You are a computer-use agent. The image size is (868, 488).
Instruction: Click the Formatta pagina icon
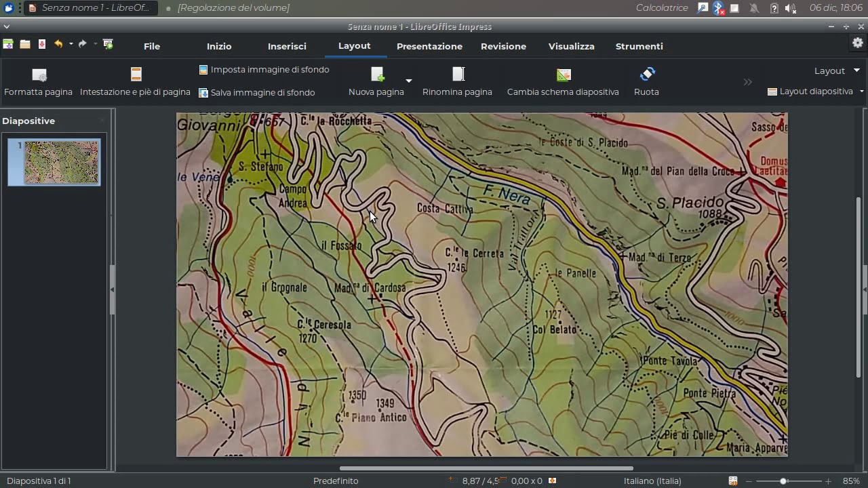(39, 75)
